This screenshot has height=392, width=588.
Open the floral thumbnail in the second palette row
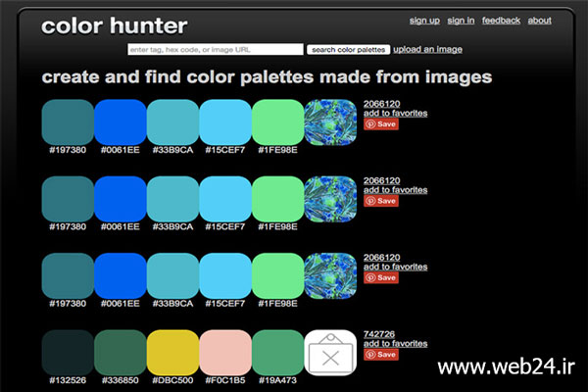click(330, 199)
